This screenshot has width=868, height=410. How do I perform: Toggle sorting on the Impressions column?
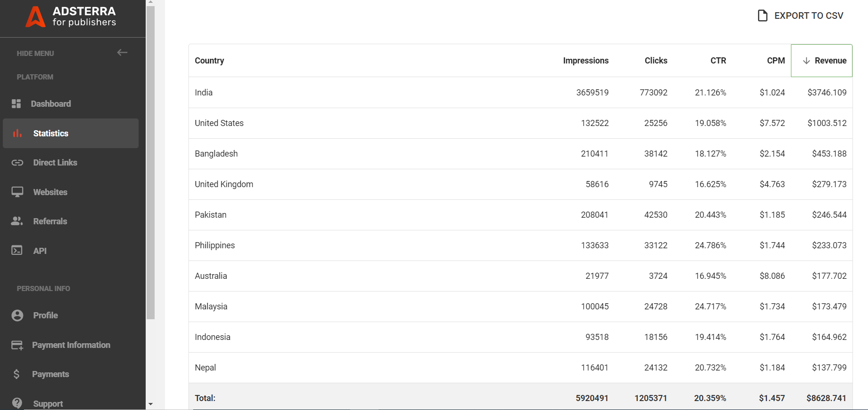[x=586, y=60]
